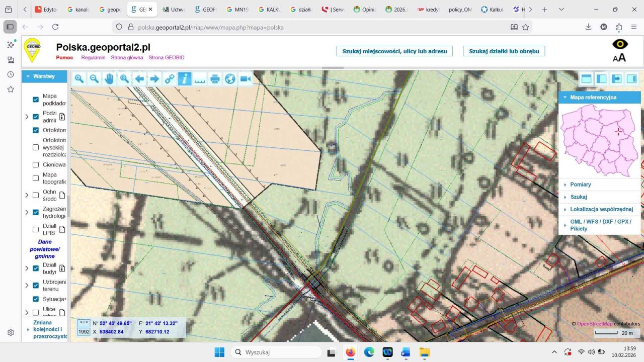Activate the pan hand tool
The width and height of the screenshot is (644, 362).
tap(109, 78)
